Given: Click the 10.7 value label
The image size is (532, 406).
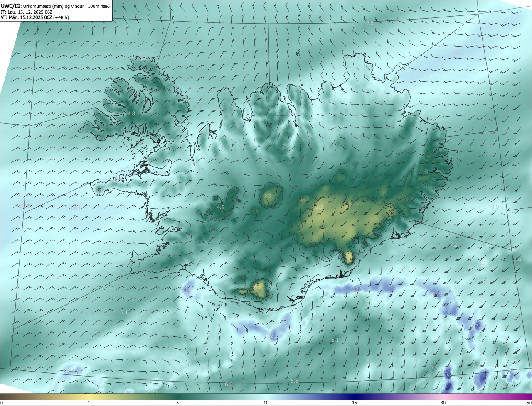Looking at the screenshot, I should point(458,51).
